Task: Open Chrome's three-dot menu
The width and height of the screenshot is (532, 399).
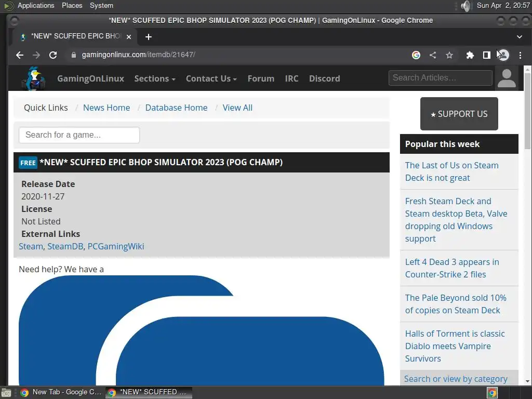Action: (520, 55)
